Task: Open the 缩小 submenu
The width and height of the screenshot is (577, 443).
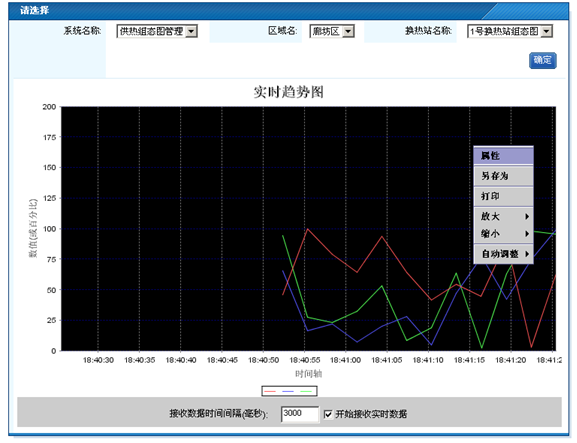Action: click(x=503, y=234)
